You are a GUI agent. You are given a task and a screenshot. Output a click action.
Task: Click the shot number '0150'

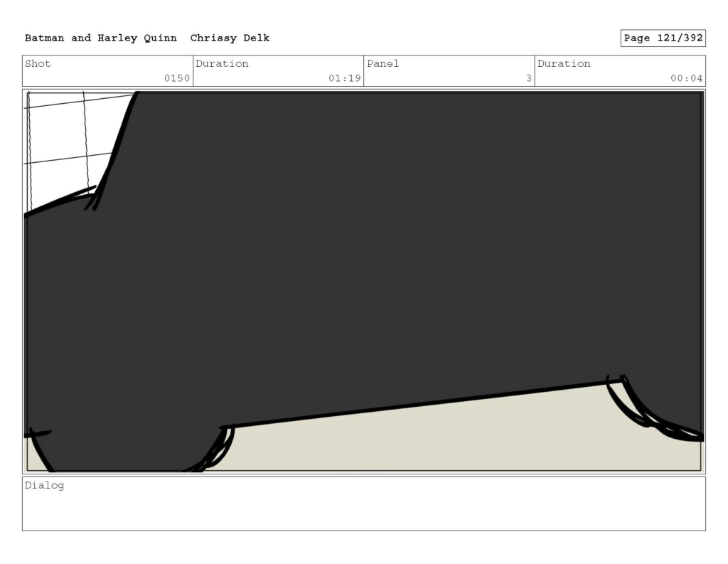tap(177, 78)
